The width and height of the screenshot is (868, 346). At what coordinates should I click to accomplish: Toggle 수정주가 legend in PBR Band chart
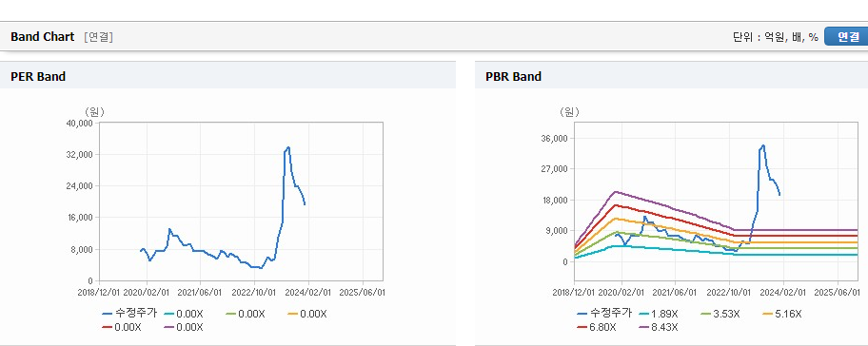(x=604, y=314)
